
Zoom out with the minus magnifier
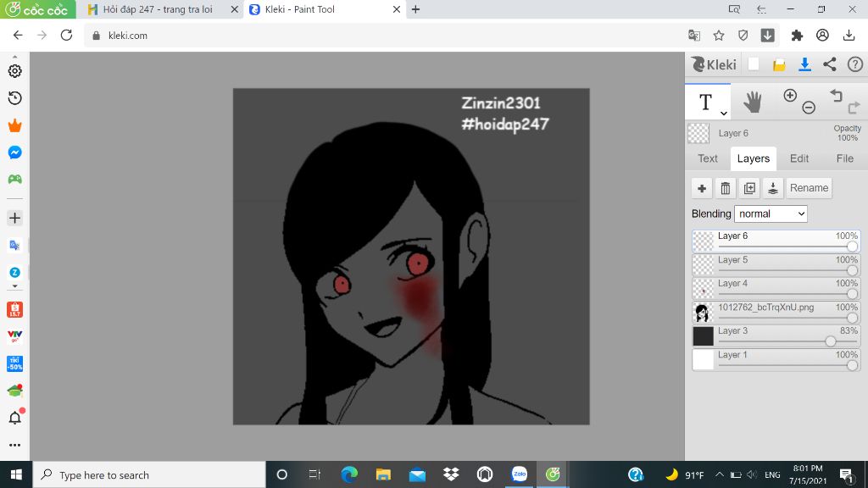[809, 108]
